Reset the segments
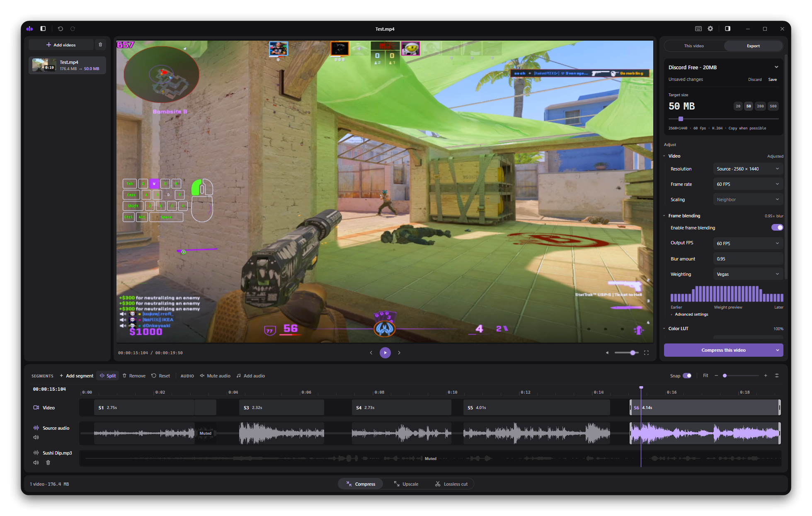The height and width of the screenshot is (516, 812). tap(161, 376)
